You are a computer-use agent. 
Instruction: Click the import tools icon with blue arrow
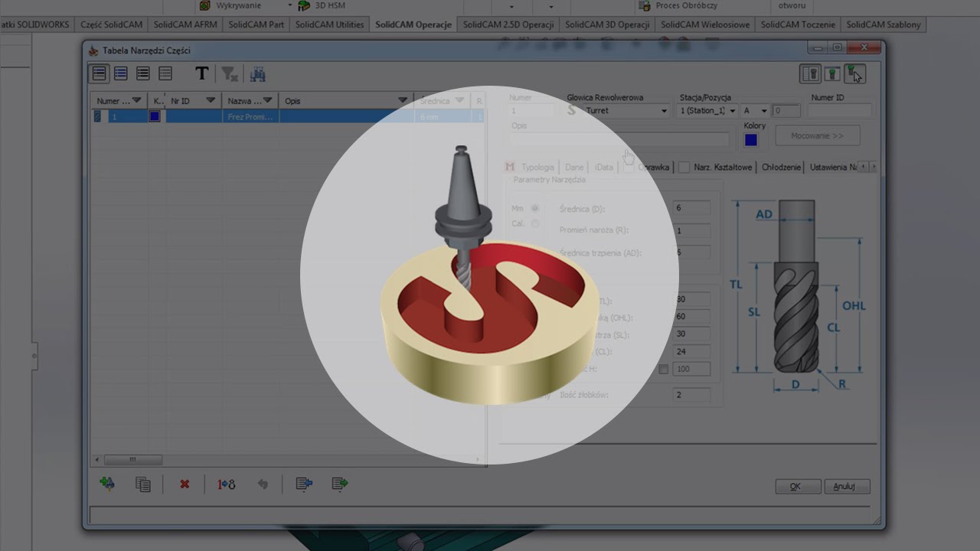304,484
